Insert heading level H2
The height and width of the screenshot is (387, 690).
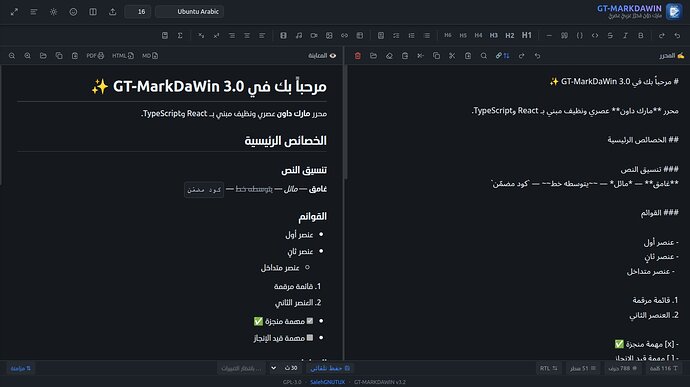[510, 35]
